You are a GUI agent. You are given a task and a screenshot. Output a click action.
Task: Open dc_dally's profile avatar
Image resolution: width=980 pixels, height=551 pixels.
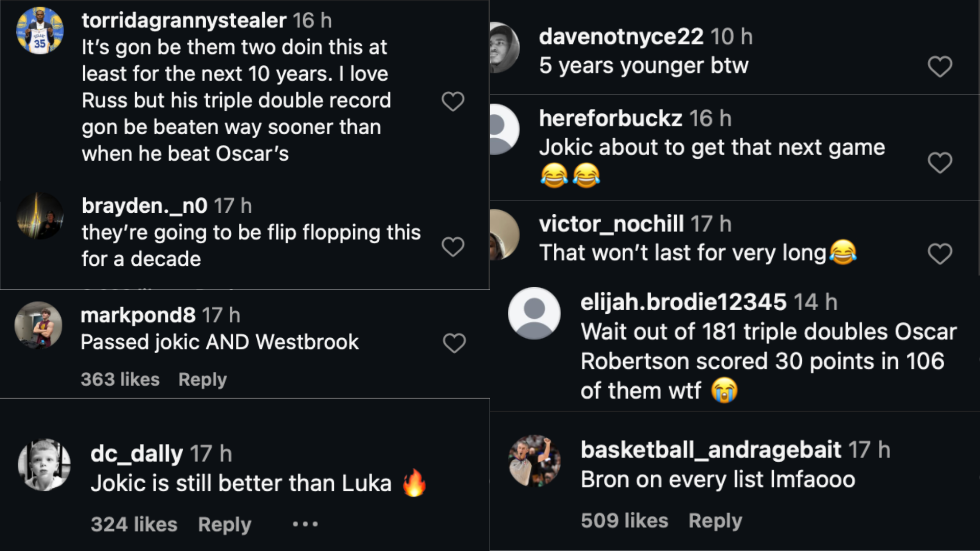pyautogui.click(x=44, y=465)
